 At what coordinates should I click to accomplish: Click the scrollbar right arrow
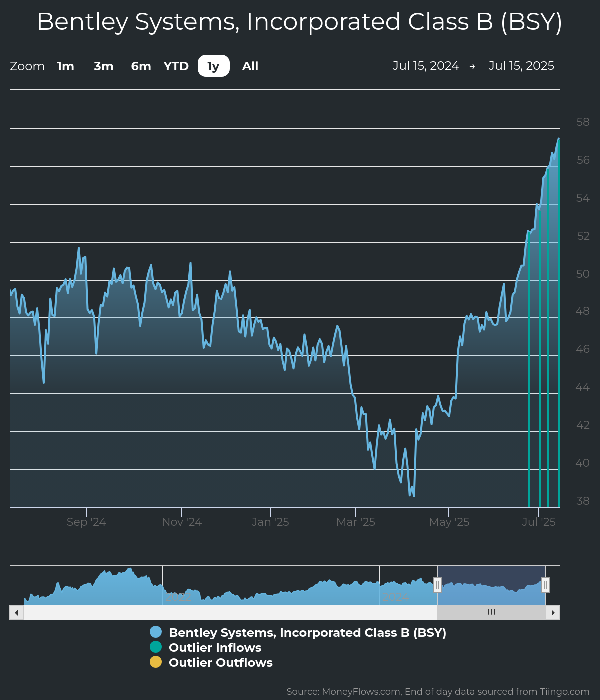coord(553,612)
